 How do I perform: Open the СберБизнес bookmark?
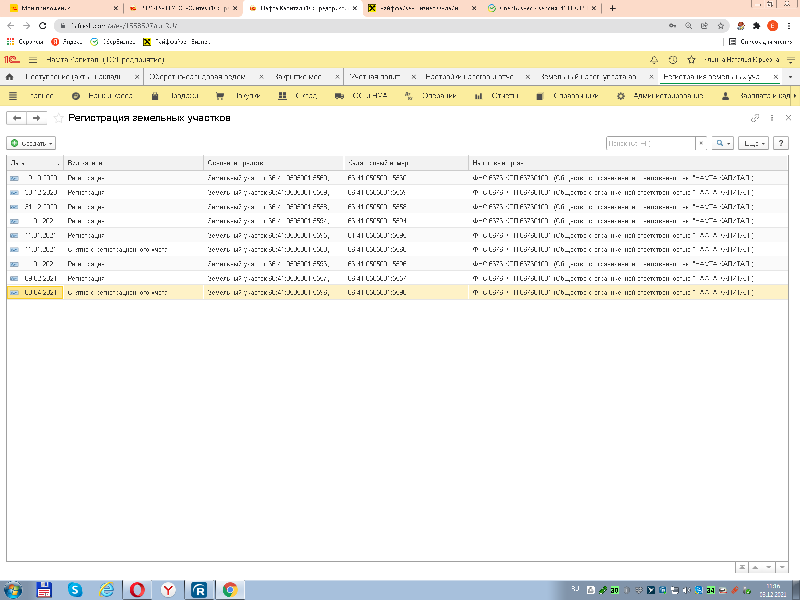tap(113, 42)
